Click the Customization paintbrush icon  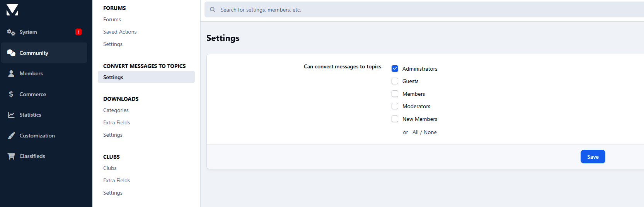[x=11, y=136]
